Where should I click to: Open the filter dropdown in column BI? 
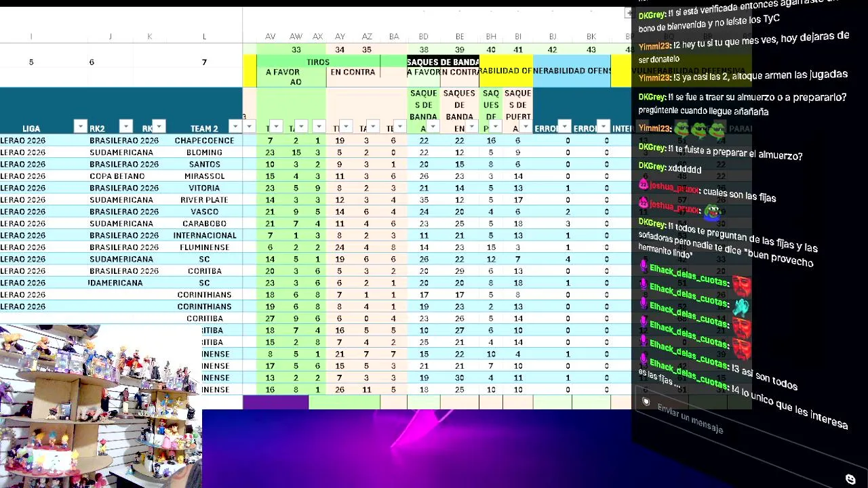point(525,127)
